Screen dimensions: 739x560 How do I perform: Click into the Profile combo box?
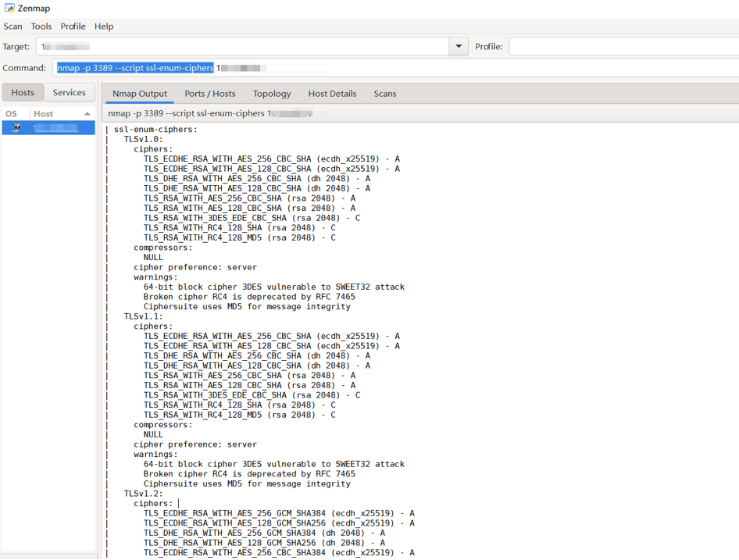pyautogui.click(x=623, y=46)
